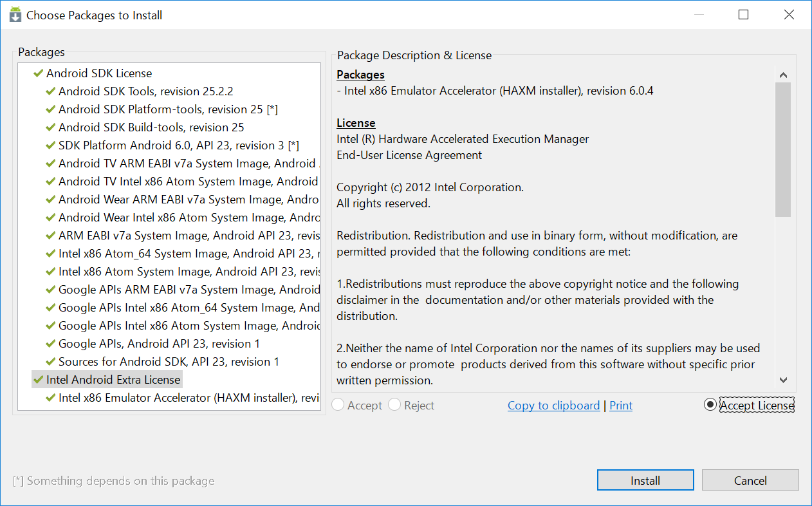Click the checkmark beside Intel Android Extra License
Screen dimensions: 812x506
(x=38, y=380)
